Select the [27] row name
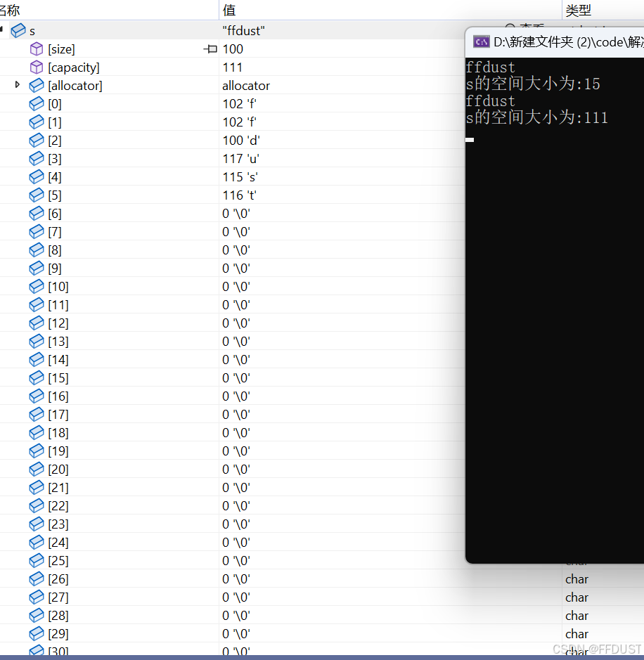The image size is (644, 660). click(x=58, y=597)
